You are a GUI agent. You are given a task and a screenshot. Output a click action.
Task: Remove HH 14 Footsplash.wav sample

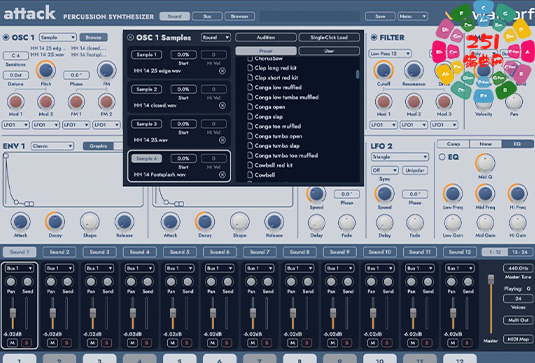pos(222,175)
